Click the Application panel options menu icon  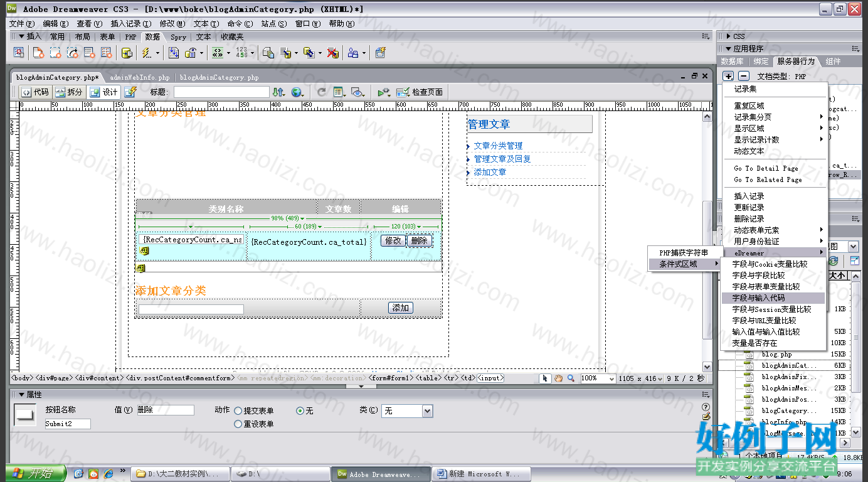[x=855, y=48]
